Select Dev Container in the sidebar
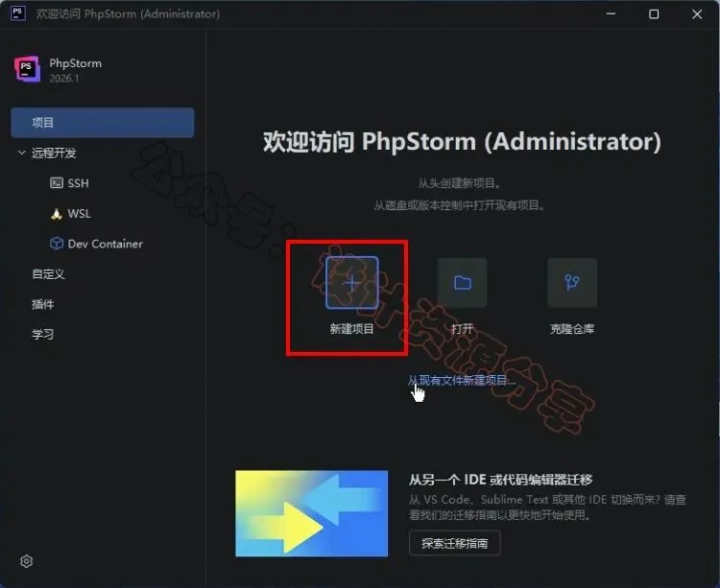 [106, 244]
